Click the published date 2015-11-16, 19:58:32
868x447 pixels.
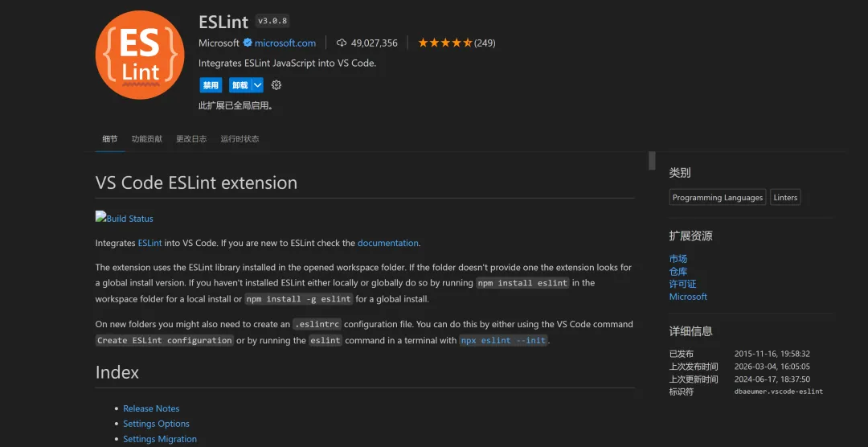click(x=772, y=354)
